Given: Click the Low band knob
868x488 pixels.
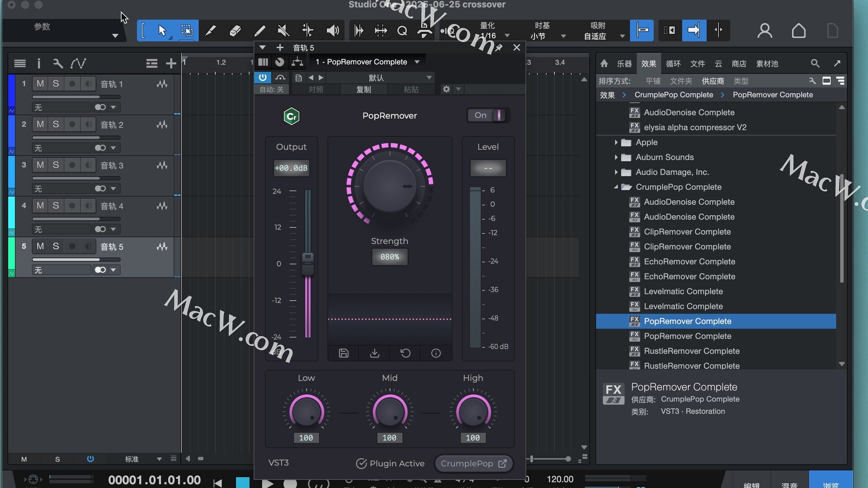Looking at the screenshot, I should tap(306, 412).
